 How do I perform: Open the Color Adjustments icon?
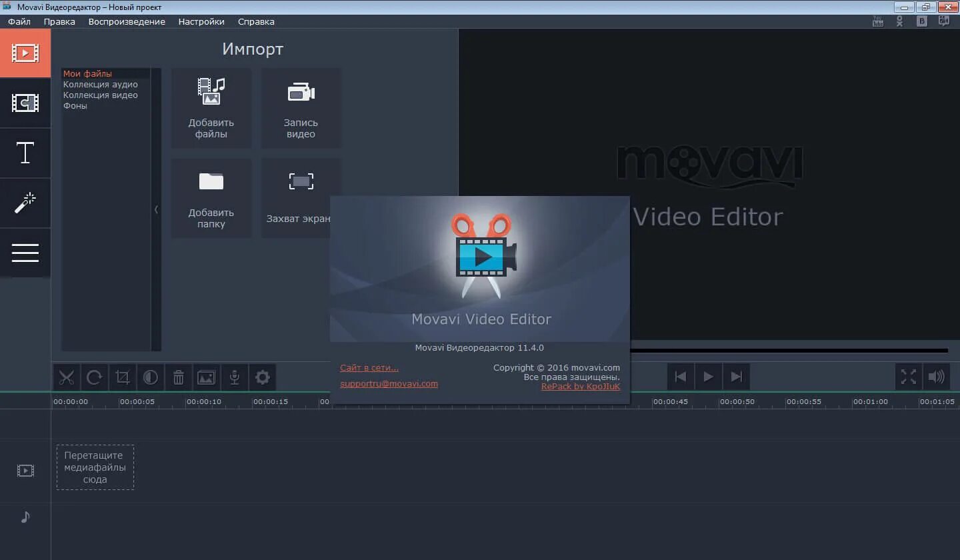pyautogui.click(x=150, y=377)
